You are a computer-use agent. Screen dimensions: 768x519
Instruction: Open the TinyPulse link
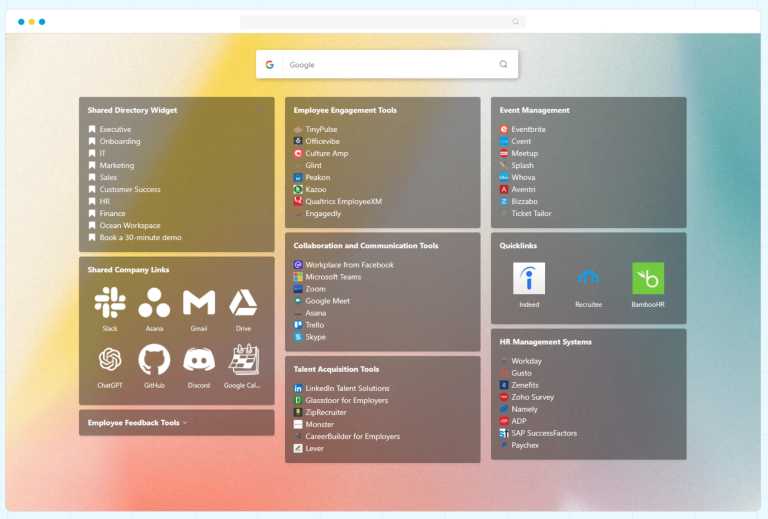321,129
